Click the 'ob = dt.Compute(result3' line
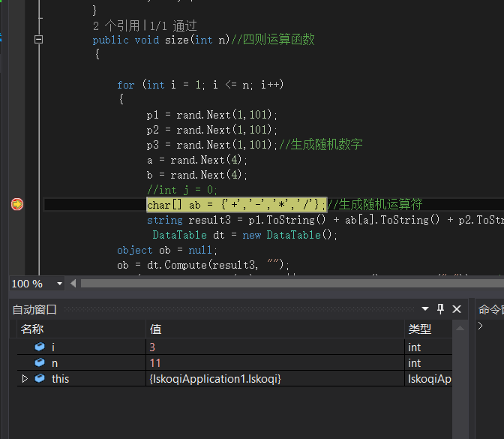504x439 pixels. (203, 265)
